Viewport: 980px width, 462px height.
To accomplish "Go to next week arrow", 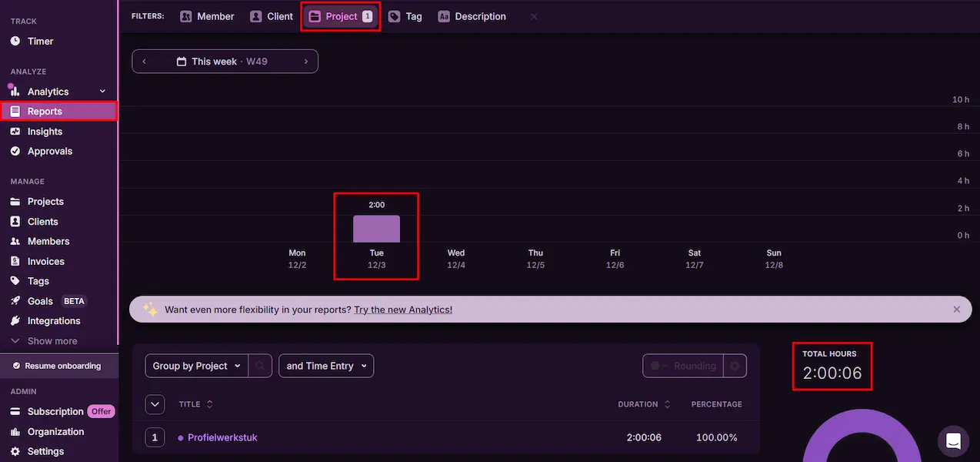I will [x=306, y=62].
